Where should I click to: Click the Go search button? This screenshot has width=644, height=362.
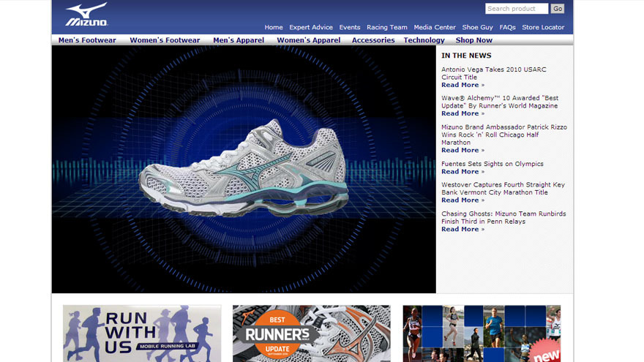click(x=558, y=9)
